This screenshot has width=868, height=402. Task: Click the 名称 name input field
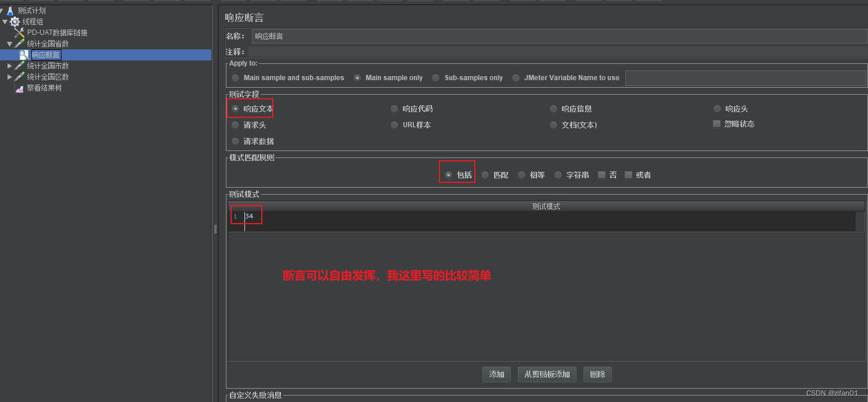[x=523, y=36]
